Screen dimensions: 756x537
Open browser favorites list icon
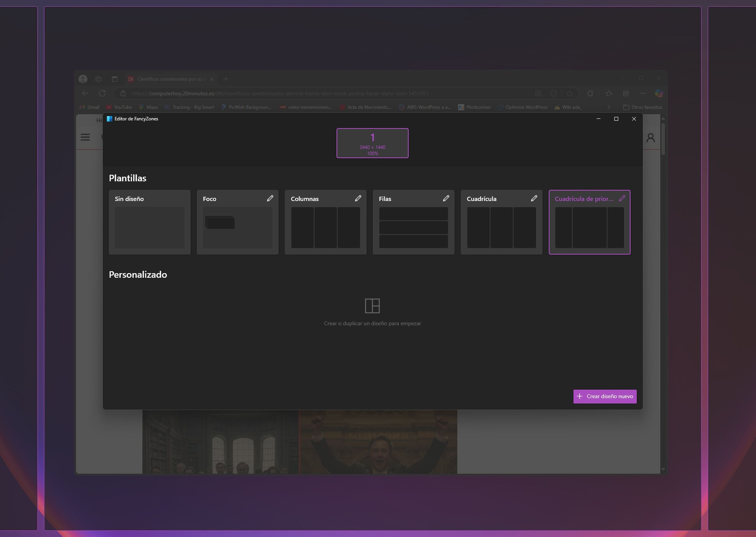(x=609, y=93)
